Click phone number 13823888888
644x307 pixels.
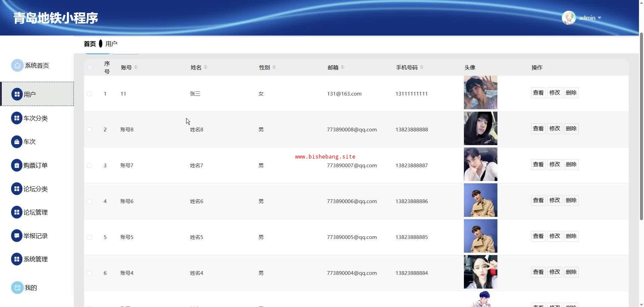pos(412,130)
